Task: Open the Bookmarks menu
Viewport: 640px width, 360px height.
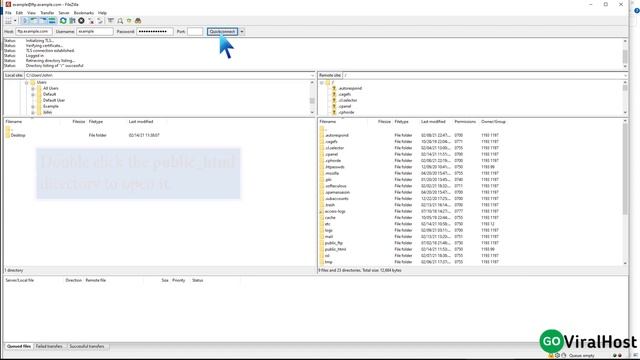Action: coord(84,13)
